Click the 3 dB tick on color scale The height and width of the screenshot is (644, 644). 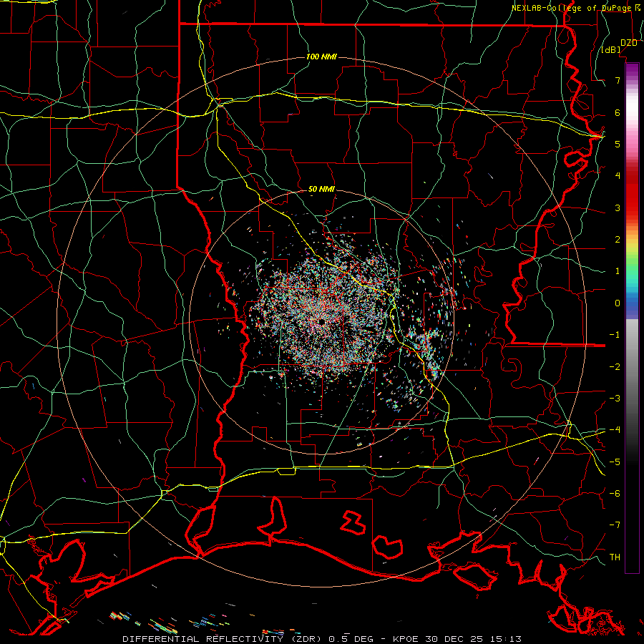(x=618, y=208)
